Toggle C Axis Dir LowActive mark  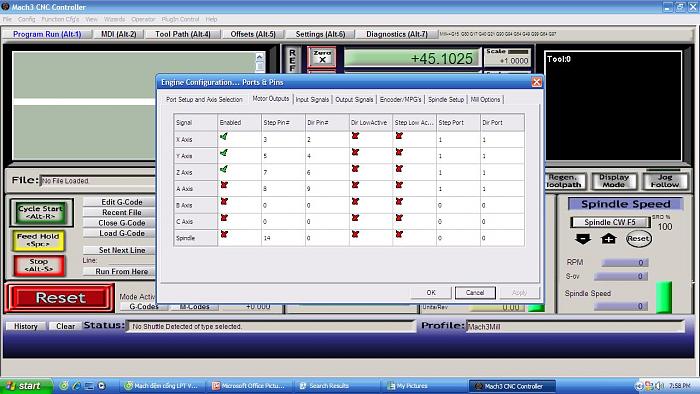(x=355, y=218)
